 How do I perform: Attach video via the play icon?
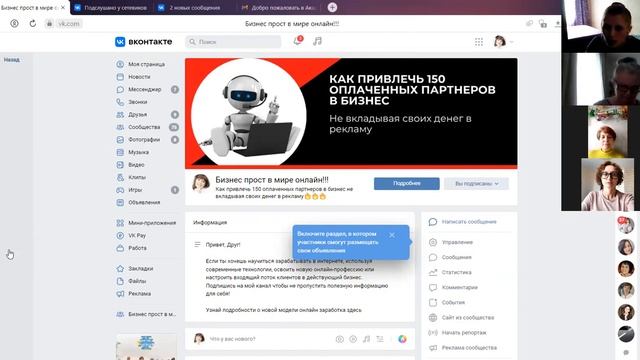(x=353, y=339)
